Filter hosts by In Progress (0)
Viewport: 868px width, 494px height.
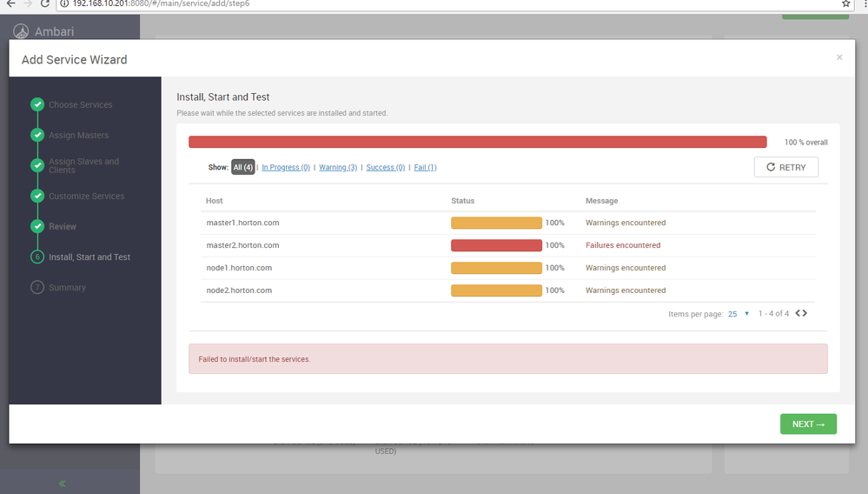286,167
